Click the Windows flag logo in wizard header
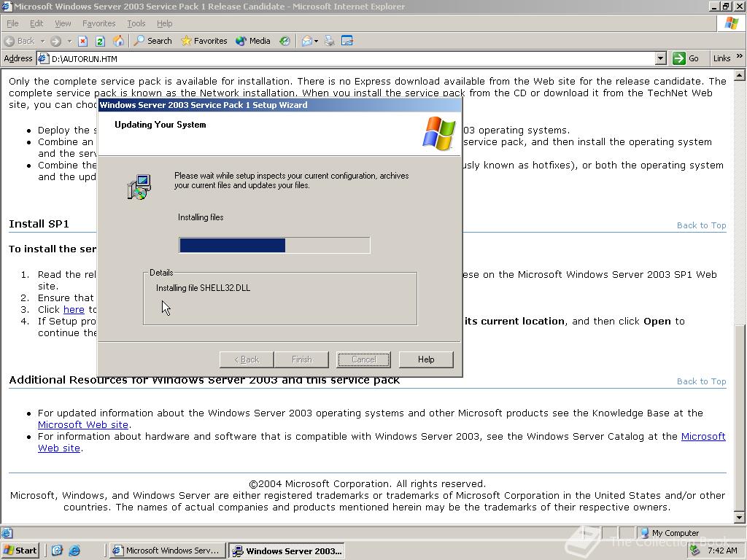Viewport: 747px width, 560px height. [x=438, y=133]
